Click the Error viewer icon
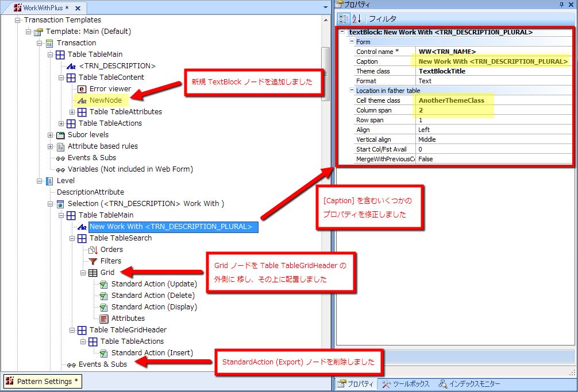The image size is (578, 392). [82, 89]
